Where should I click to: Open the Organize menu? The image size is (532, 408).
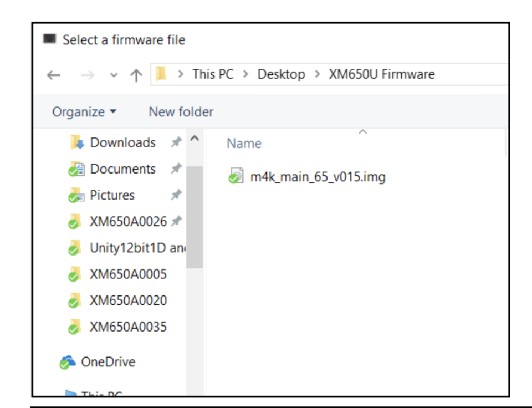84,112
